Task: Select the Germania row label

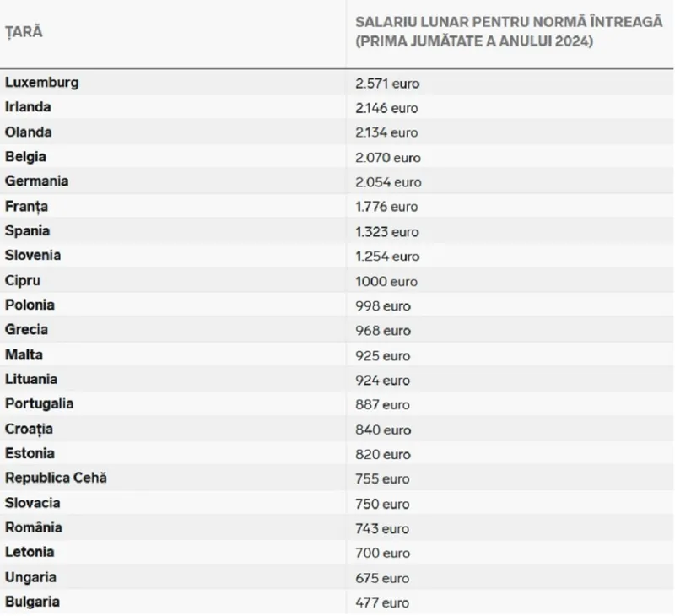Action: (37, 181)
